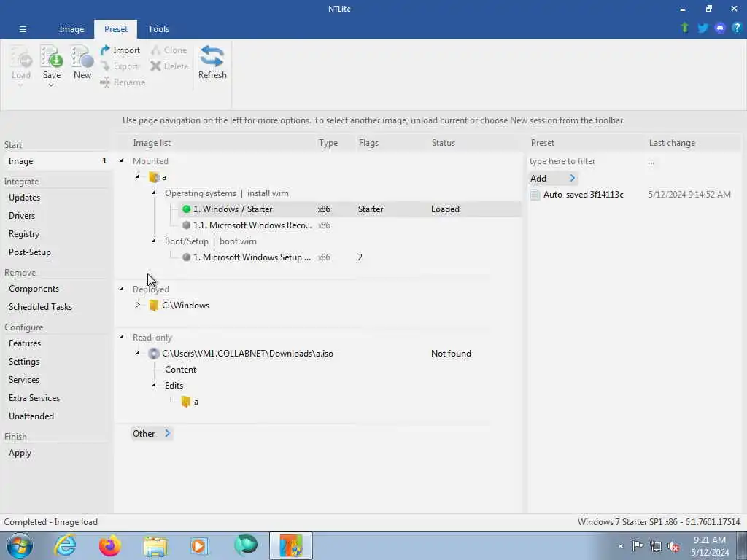Open the Help question mark icon
The height and width of the screenshot is (560, 747).
pyautogui.click(x=737, y=28)
